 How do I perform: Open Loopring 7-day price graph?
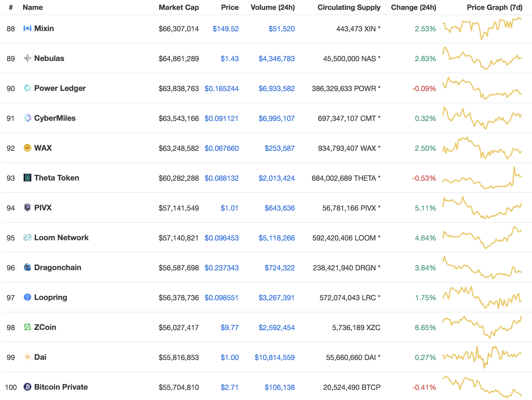(x=482, y=297)
